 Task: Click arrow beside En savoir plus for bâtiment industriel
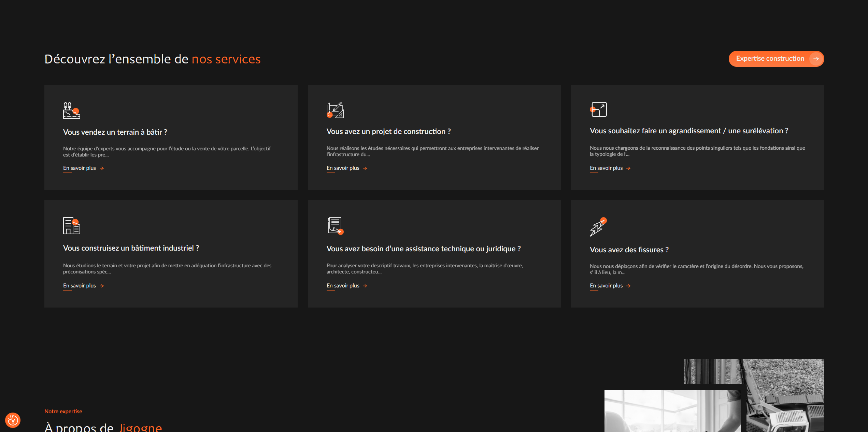(x=102, y=286)
